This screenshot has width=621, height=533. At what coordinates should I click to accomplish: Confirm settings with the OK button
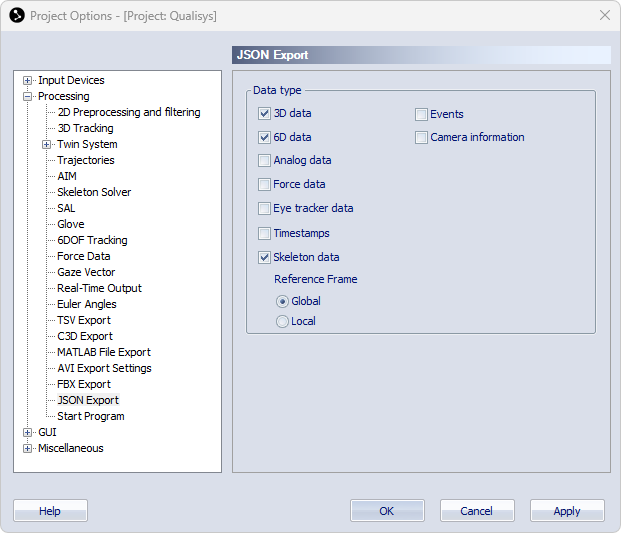coord(387,511)
